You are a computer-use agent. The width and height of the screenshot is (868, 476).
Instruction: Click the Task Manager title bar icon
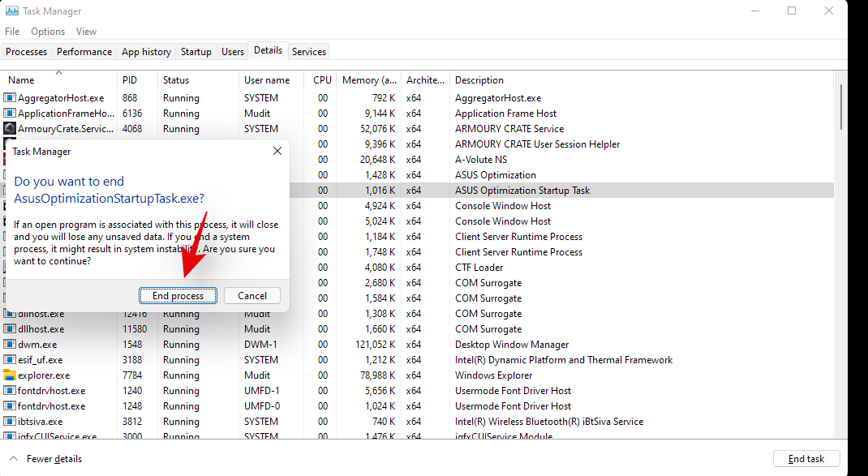coord(12,11)
